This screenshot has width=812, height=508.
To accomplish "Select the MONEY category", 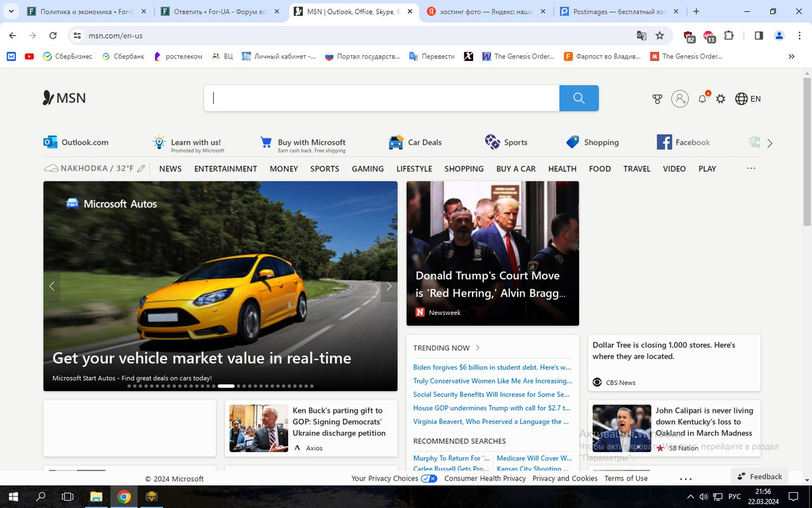I will tap(284, 168).
